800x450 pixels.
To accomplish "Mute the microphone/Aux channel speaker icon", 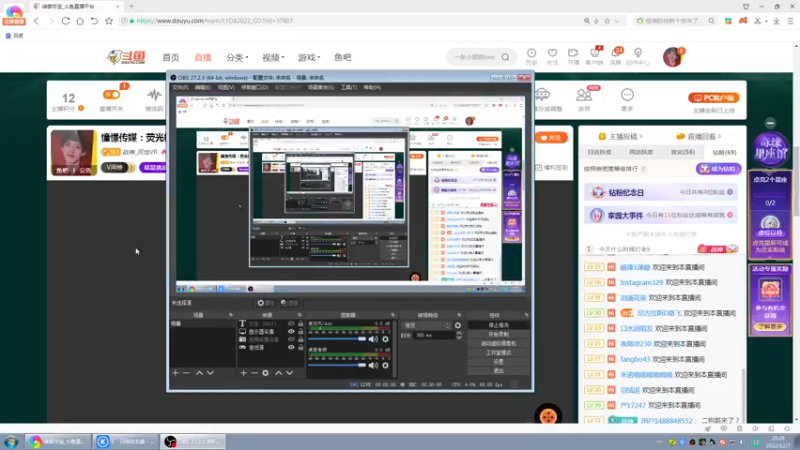I will [x=373, y=339].
